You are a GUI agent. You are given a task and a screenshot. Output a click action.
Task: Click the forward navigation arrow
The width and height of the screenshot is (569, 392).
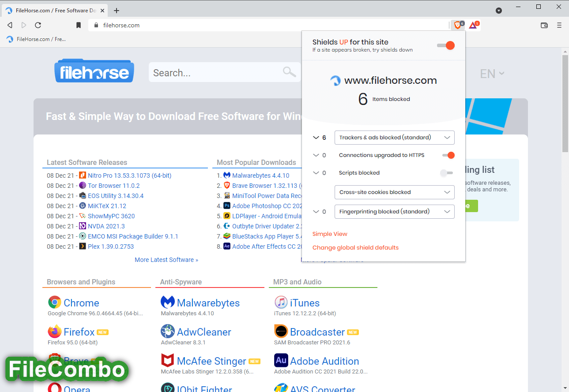tap(24, 25)
